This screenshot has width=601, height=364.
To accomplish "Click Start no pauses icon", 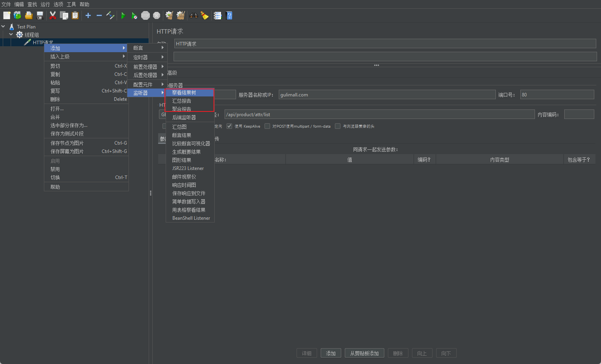I will 134,15.
